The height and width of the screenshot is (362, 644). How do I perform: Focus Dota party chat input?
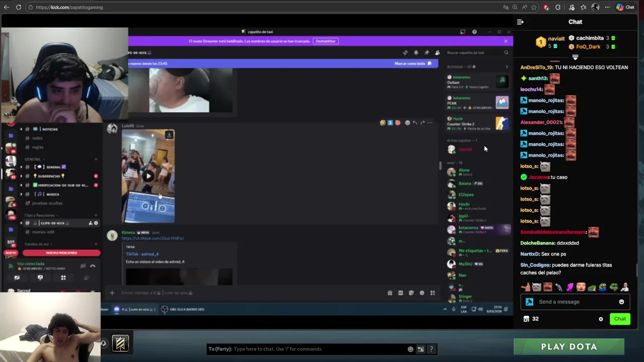[x=320, y=349]
